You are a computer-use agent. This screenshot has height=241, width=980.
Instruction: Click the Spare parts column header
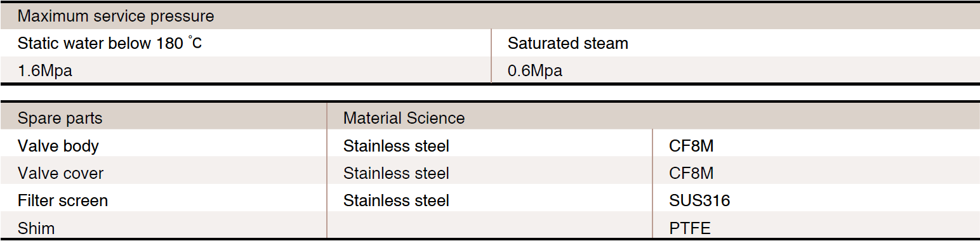tap(163, 117)
